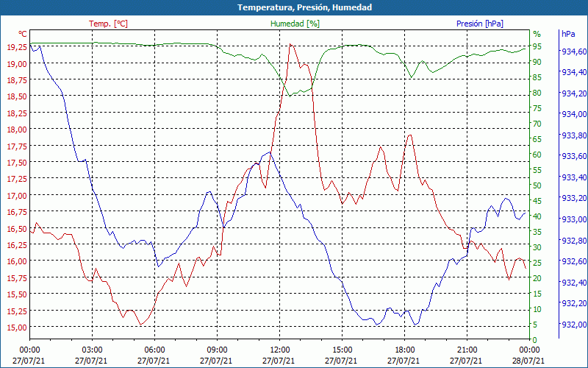
Task: Click pressure axis value '933,00'
Action: [574, 219]
